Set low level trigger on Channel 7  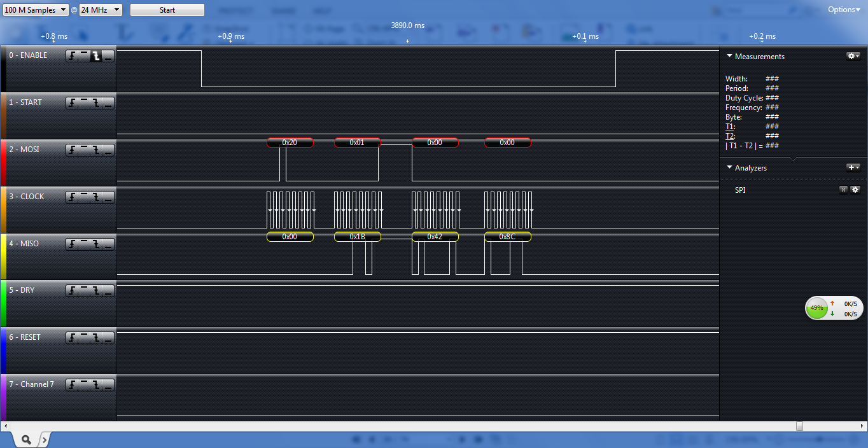pyautogui.click(x=108, y=384)
